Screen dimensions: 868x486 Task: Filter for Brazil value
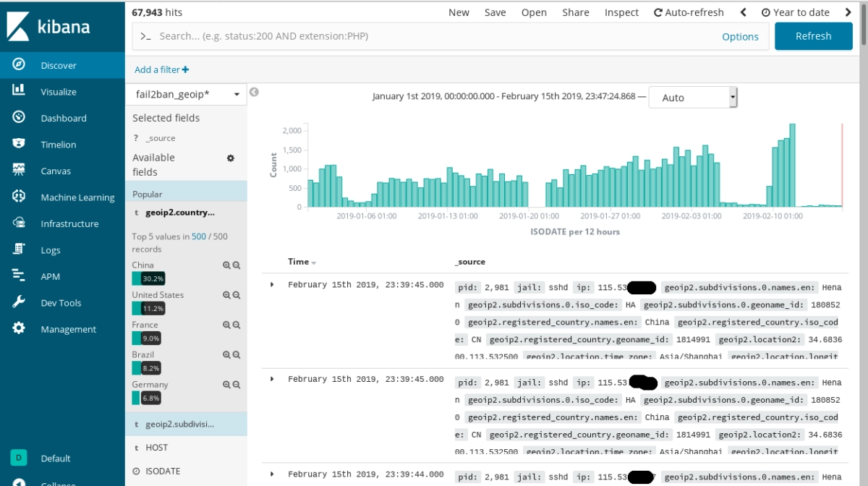[x=226, y=355]
